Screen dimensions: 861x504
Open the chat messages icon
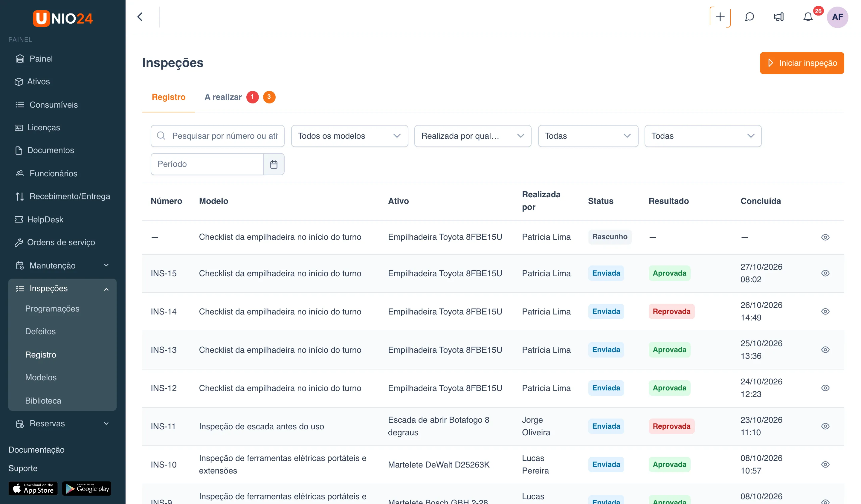point(749,17)
